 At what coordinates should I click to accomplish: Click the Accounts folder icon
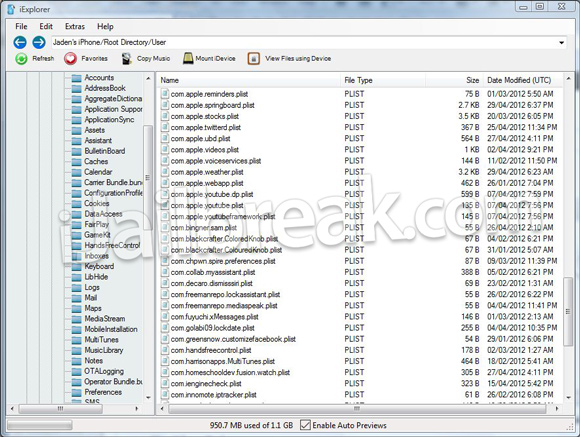coord(77,78)
